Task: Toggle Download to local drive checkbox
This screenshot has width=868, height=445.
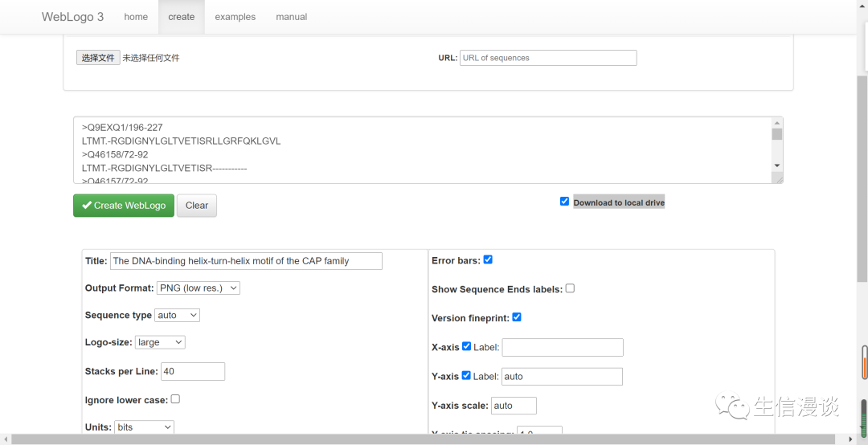Action: [564, 202]
